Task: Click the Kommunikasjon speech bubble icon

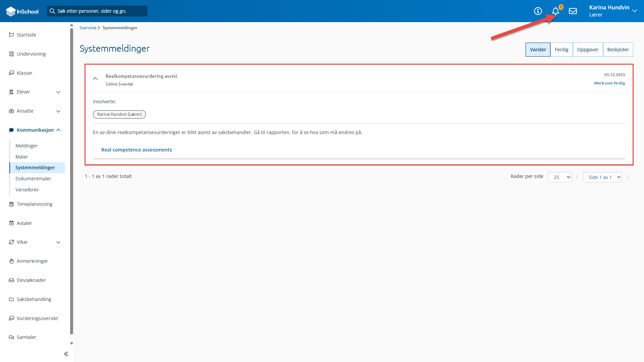Action: point(11,130)
